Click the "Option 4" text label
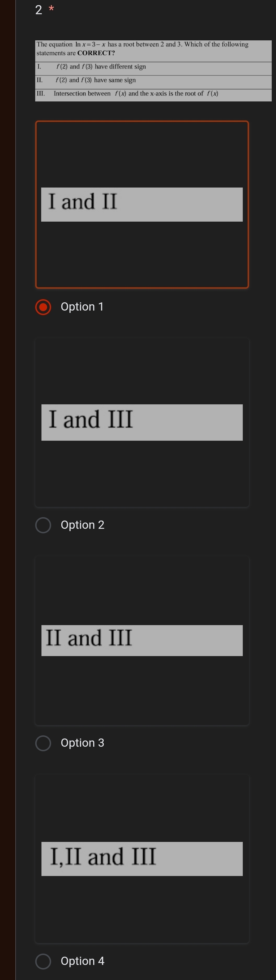This screenshot has width=276, height=980. coord(83,961)
